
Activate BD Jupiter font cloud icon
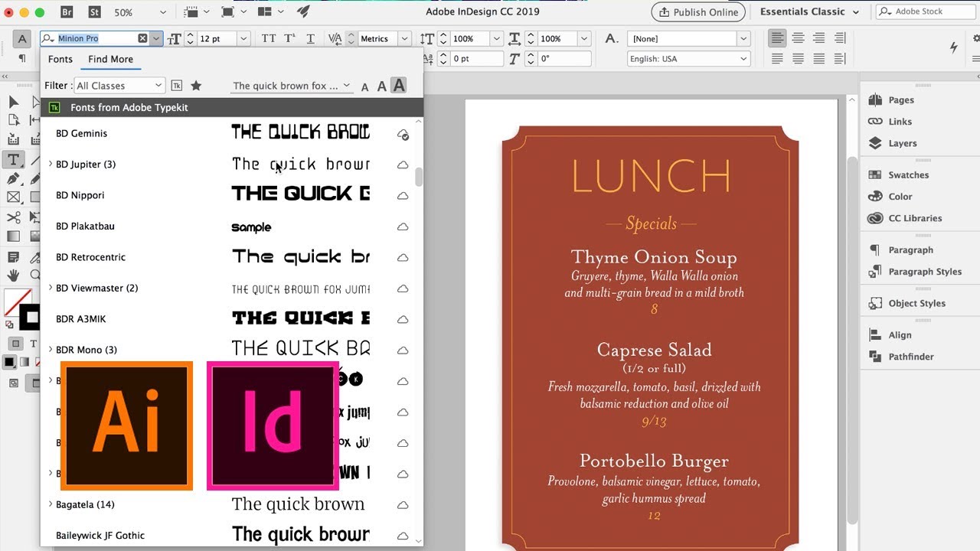coord(402,165)
